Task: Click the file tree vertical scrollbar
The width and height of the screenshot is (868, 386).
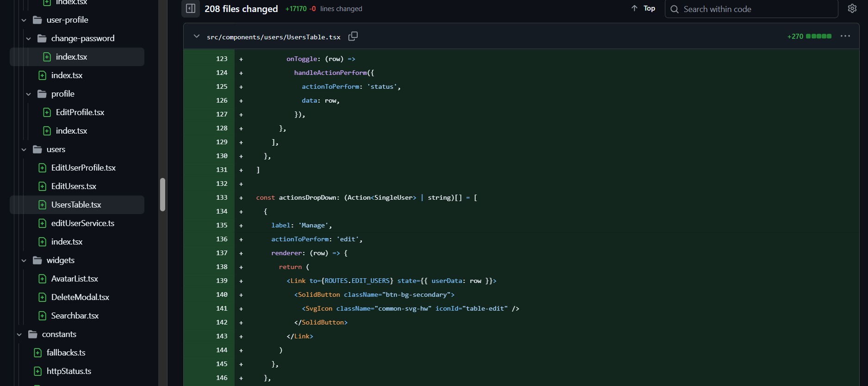Action: [162, 194]
